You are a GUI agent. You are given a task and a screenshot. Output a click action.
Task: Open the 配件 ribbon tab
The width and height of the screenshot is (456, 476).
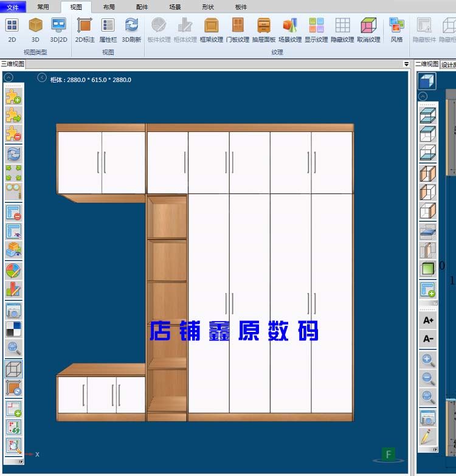coord(142,7)
